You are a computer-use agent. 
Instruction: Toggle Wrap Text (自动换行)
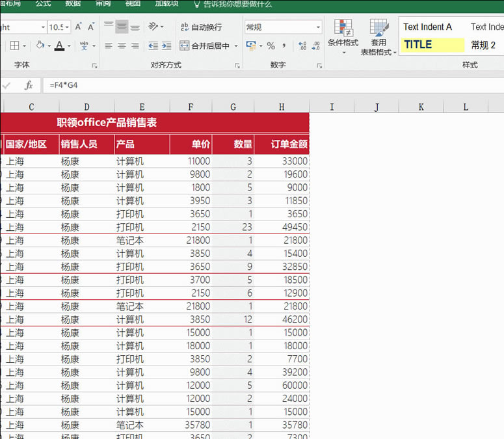click(200, 27)
